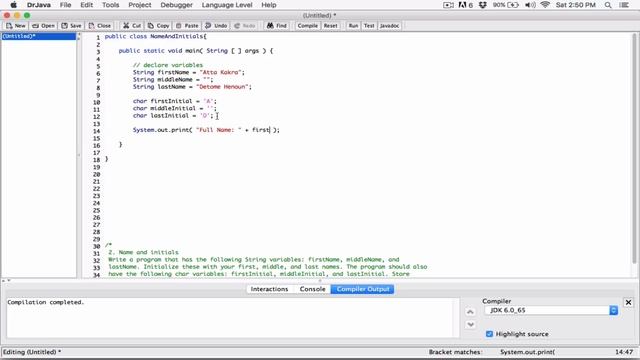Open the File menu
This screenshot has height=360, width=640.
(x=65, y=5)
